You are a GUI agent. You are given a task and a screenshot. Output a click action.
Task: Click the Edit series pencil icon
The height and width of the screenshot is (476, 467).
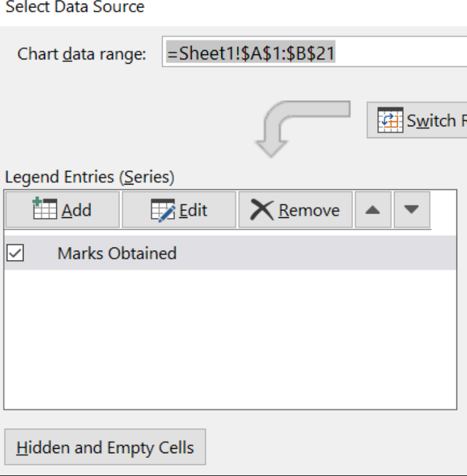pyautogui.click(x=163, y=210)
